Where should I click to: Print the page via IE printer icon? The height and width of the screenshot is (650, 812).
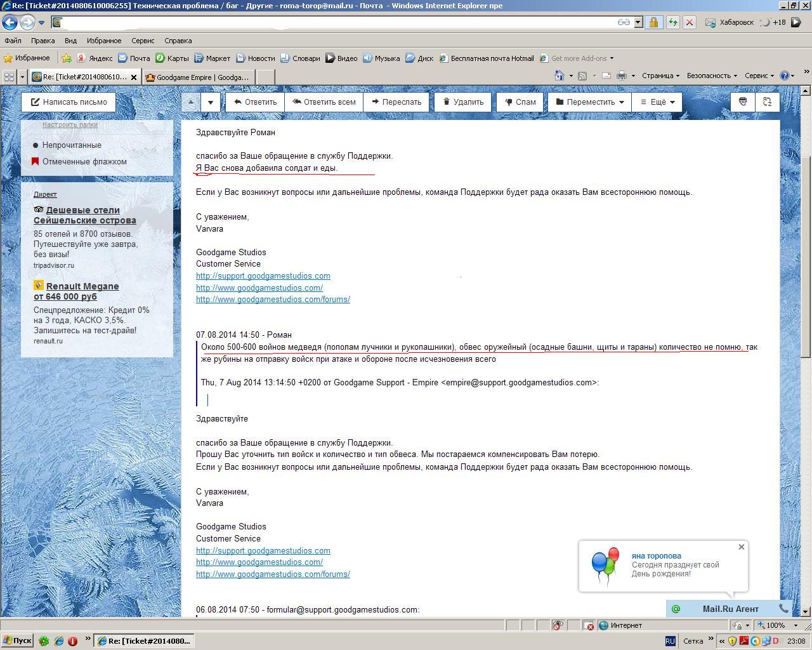[x=621, y=76]
